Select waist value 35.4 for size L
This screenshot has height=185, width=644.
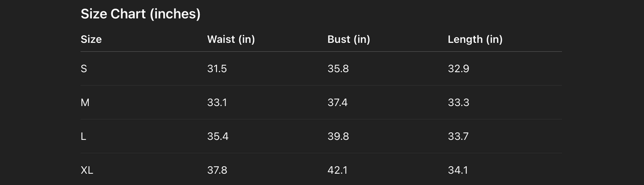[218, 136]
